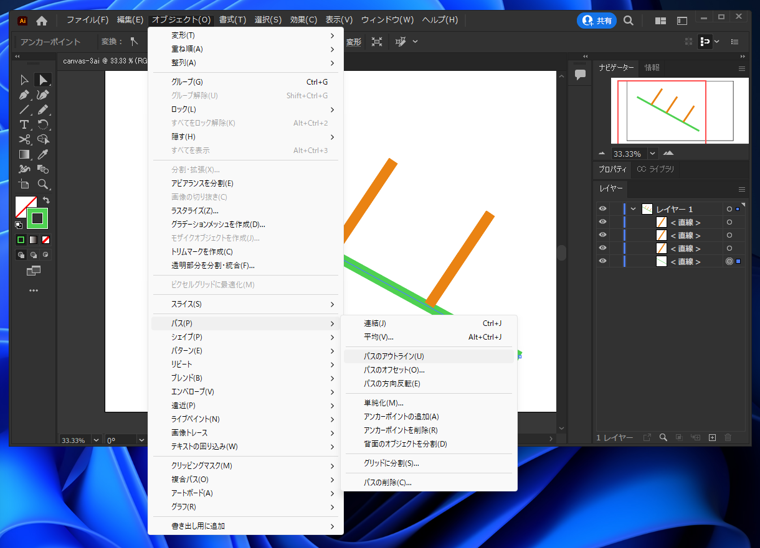This screenshot has width=760, height=548.
Task: Select the Rotate tool
Action: click(x=43, y=125)
